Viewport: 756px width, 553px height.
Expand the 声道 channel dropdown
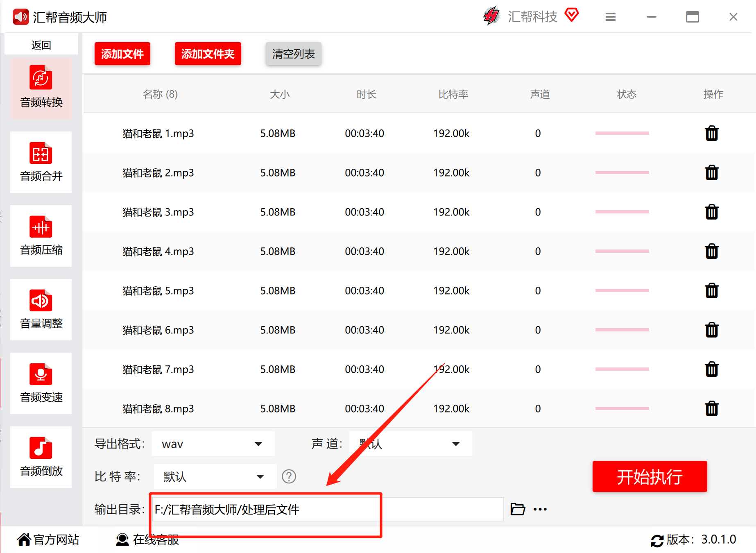pyautogui.click(x=411, y=444)
